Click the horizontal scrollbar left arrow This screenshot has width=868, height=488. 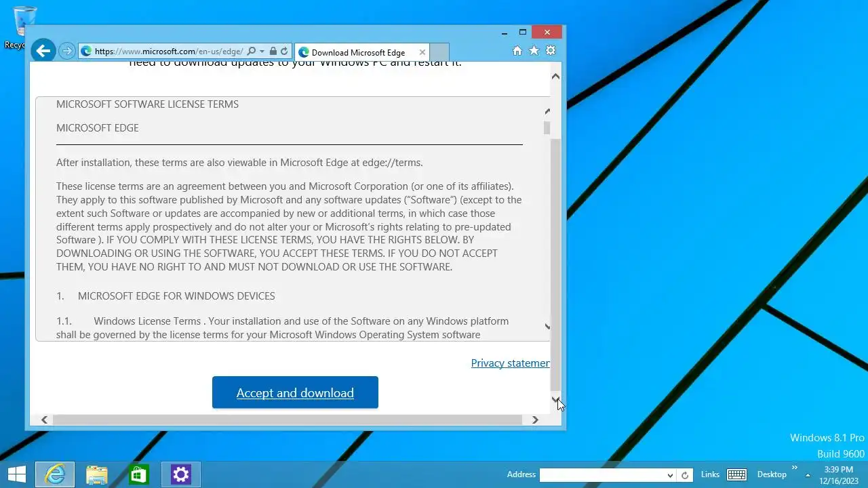(44, 420)
